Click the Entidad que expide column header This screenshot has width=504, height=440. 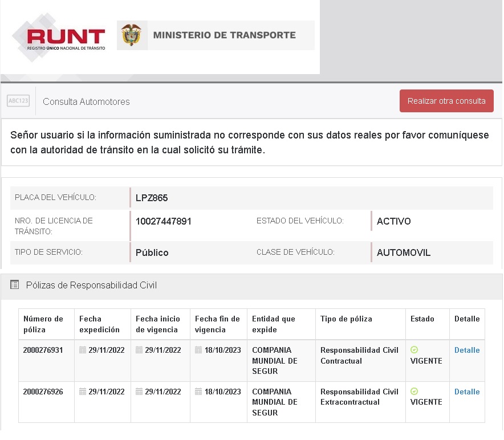[273, 324]
